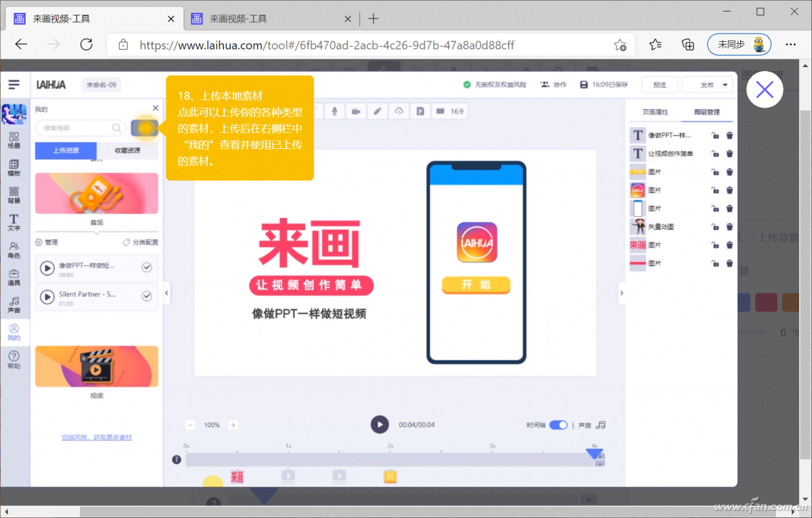Click the timeline help question icon
Image resolution: width=812 pixels, height=518 pixels.
click(177, 460)
